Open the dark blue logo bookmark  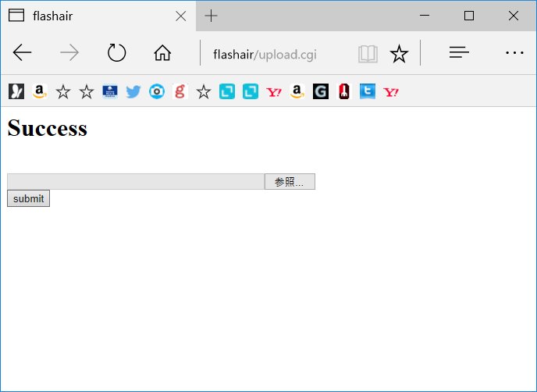110,91
